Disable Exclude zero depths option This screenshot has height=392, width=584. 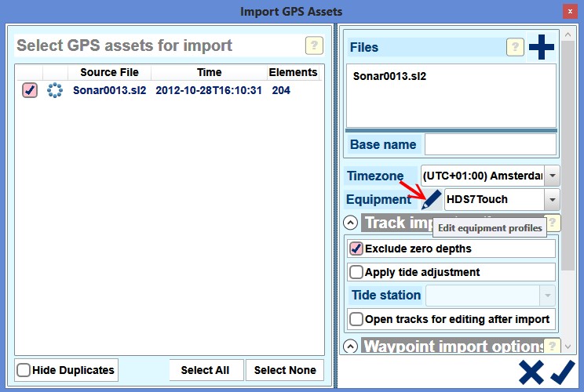pos(356,249)
